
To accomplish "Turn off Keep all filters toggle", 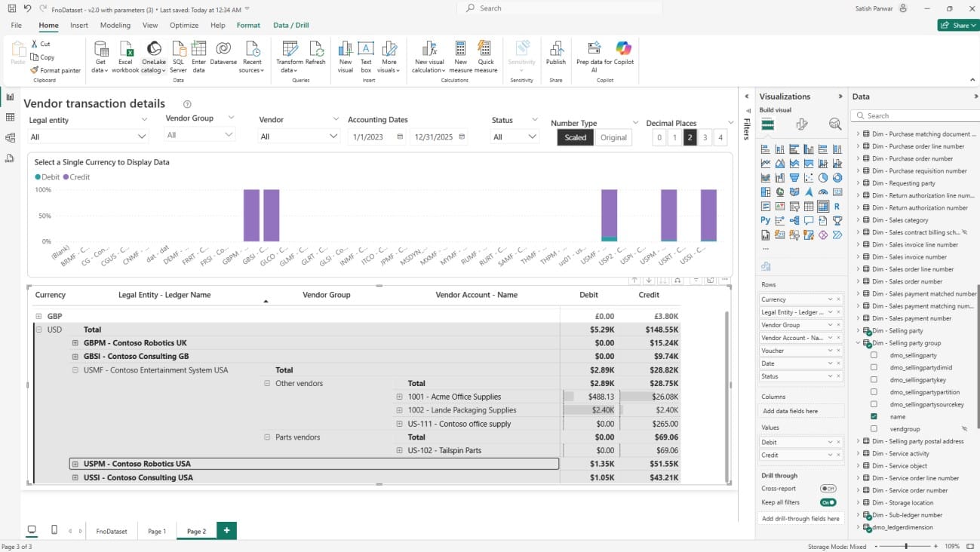I will (x=828, y=502).
